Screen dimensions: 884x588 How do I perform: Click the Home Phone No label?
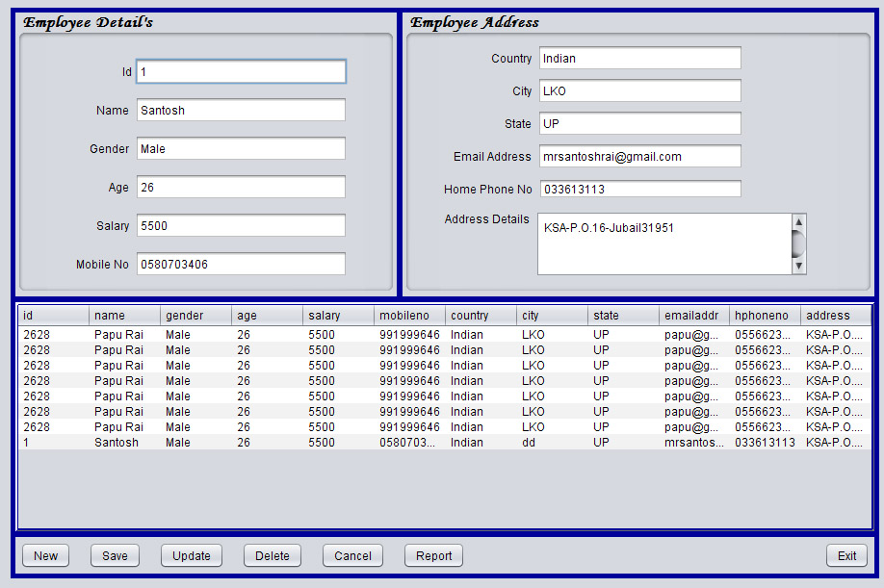click(x=487, y=190)
